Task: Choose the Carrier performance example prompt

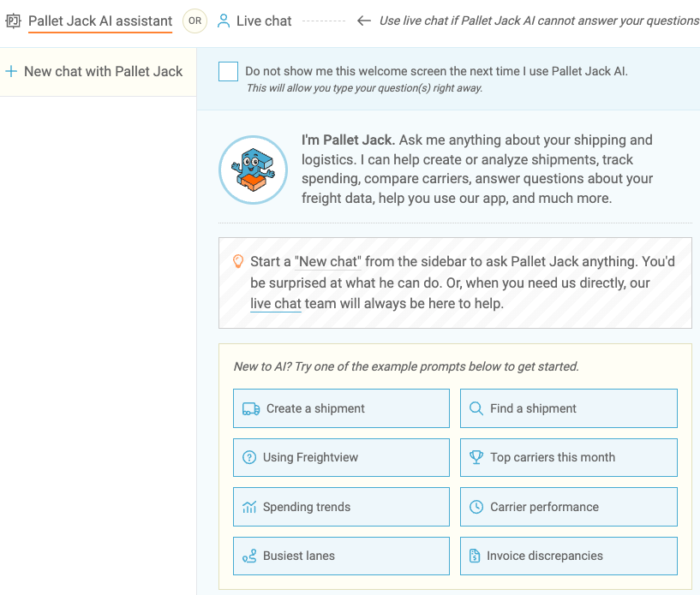Action: pos(569,507)
